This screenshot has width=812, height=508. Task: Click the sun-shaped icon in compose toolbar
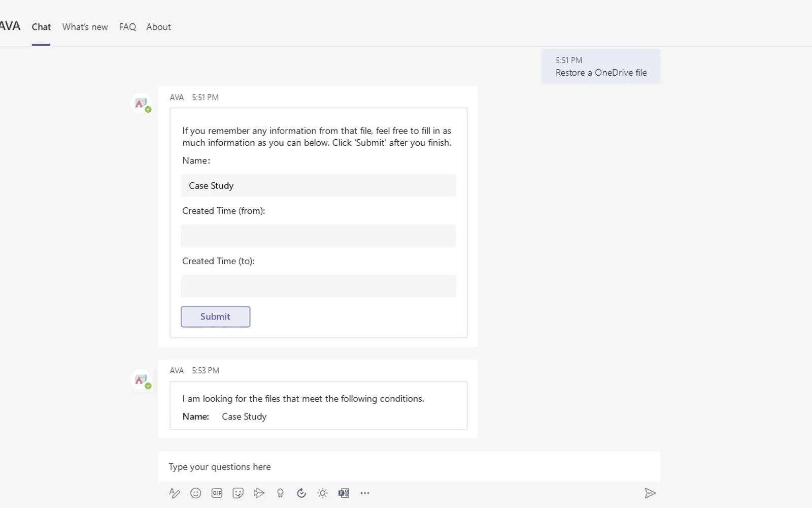[322, 493]
